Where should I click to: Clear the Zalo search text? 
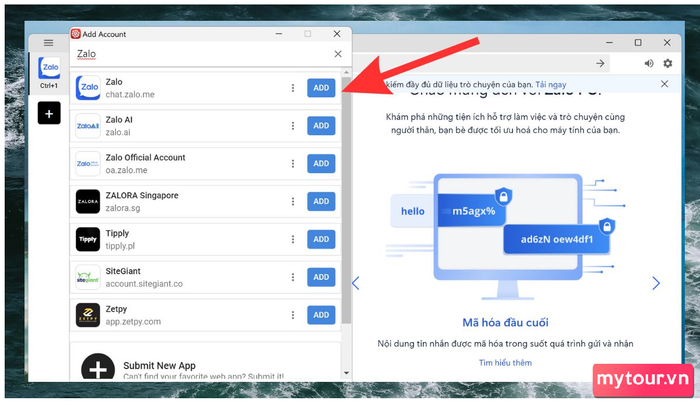point(338,54)
